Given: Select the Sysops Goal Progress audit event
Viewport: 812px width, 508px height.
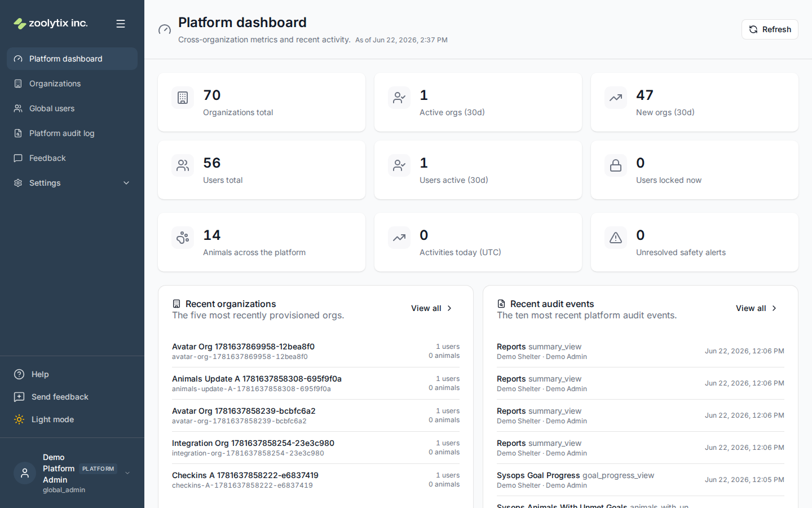Looking at the screenshot, I should tap(641, 480).
